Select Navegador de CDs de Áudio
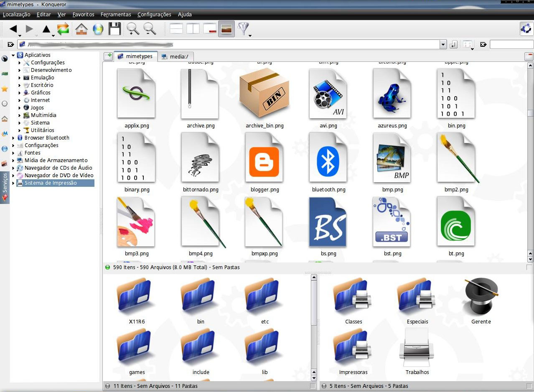The height and width of the screenshot is (392, 534). click(55, 168)
